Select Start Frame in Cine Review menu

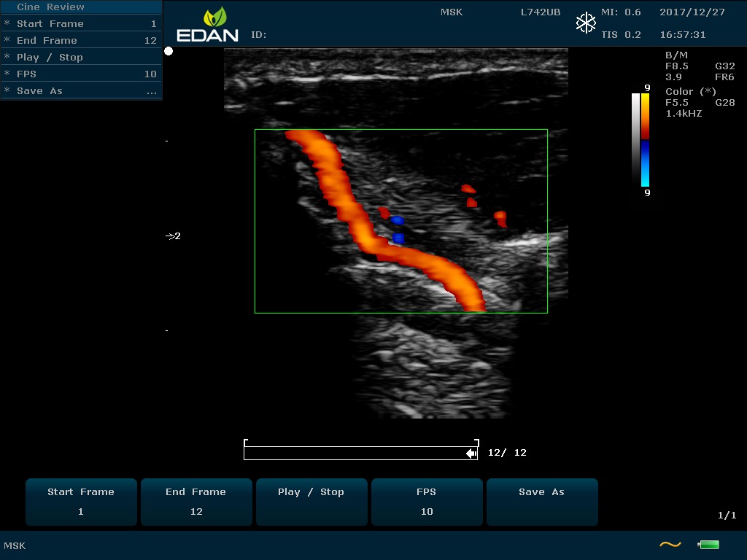click(x=80, y=24)
